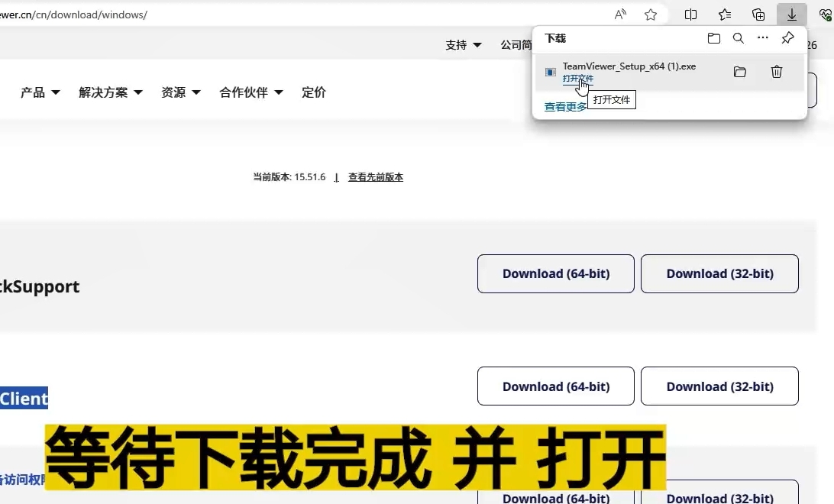
Task: Expand the 支持 dropdown
Action: (464, 45)
